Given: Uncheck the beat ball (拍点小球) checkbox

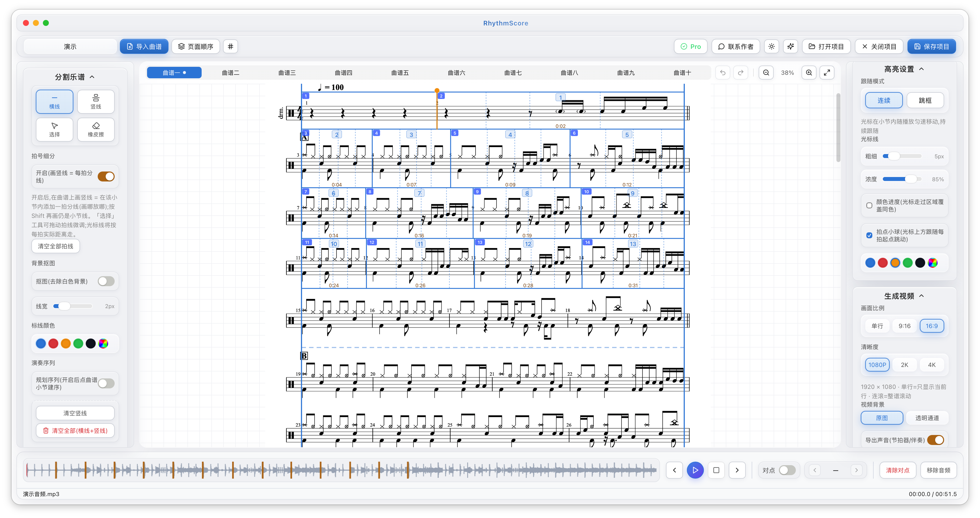Looking at the screenshot, I should click(x=869, y=236).
